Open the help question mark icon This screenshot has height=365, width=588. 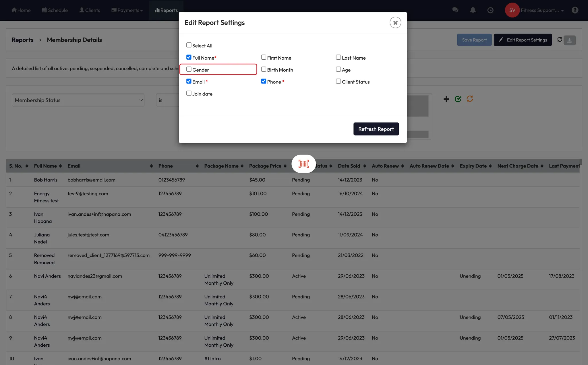[575, 10]
